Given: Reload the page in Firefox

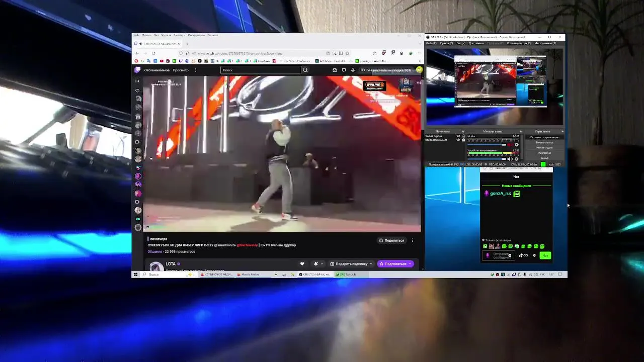Looking at the screenshot, I should point(153,53).
